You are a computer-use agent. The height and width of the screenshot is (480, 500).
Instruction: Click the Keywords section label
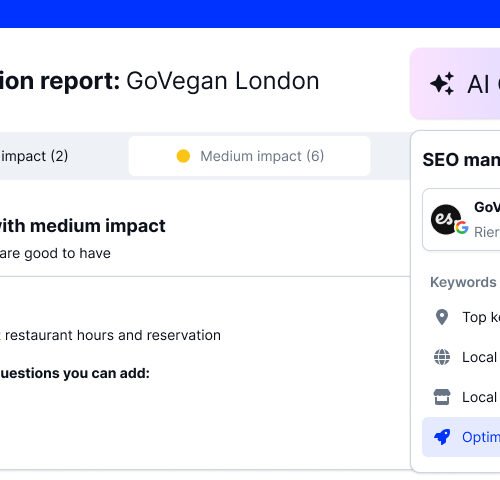point(463,282)
